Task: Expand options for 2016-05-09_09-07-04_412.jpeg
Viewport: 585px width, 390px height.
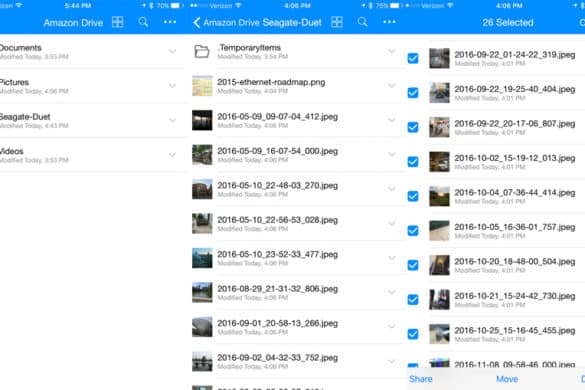Action: (391, 120)
